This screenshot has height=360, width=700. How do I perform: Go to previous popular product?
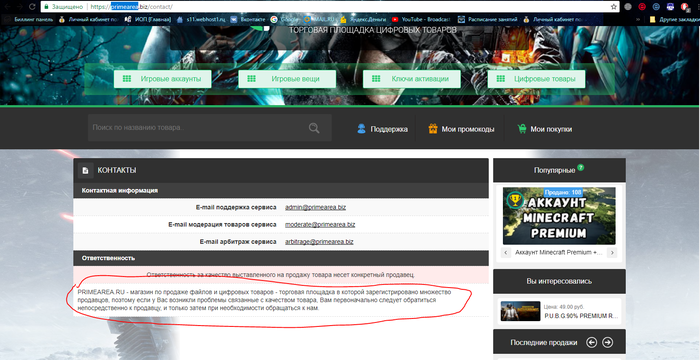pos(506,252)
